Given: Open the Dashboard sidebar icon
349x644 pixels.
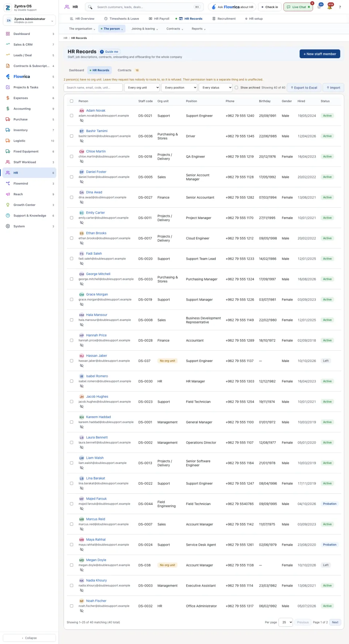Looking at the screenshot, I should click(x=8, y=34).
